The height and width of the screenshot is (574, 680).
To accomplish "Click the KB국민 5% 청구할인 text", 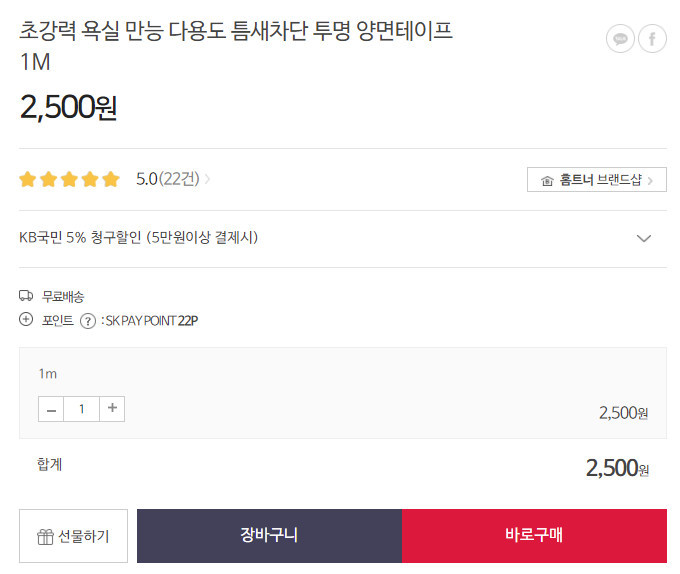I will click(80, 238).
